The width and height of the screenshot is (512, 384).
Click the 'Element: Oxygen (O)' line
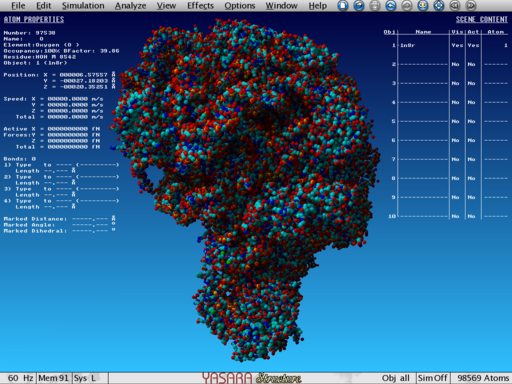point(41,45)
